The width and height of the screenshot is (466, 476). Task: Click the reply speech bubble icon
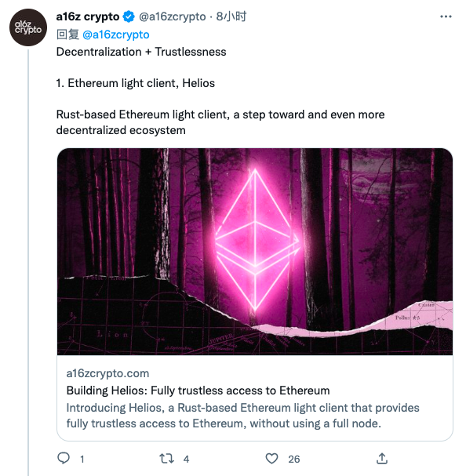tap(64, 458)
